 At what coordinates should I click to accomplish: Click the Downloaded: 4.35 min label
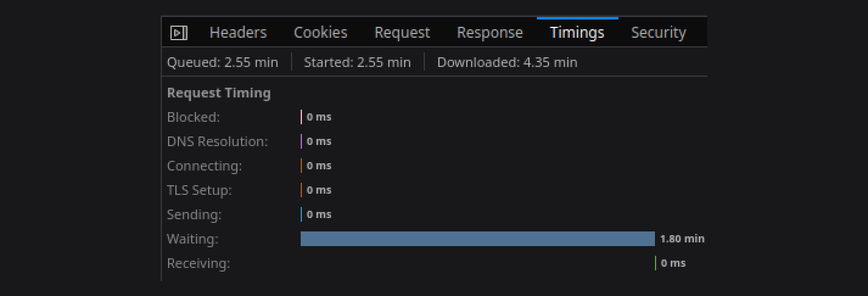507,62
